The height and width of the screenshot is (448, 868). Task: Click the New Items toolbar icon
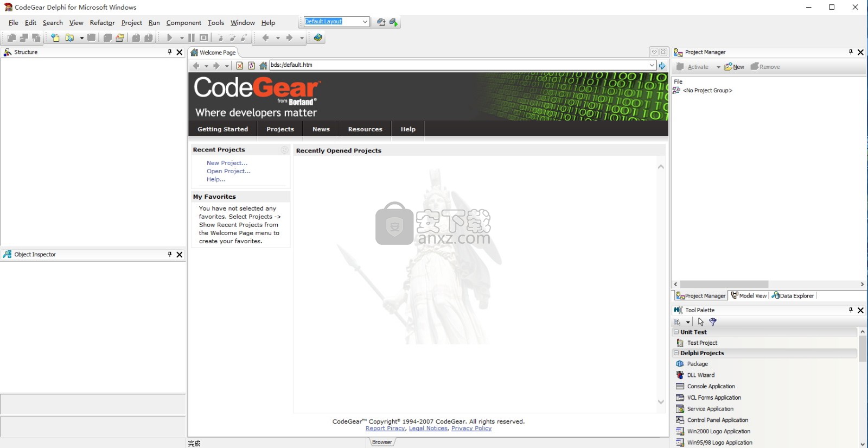coord(55,37)
